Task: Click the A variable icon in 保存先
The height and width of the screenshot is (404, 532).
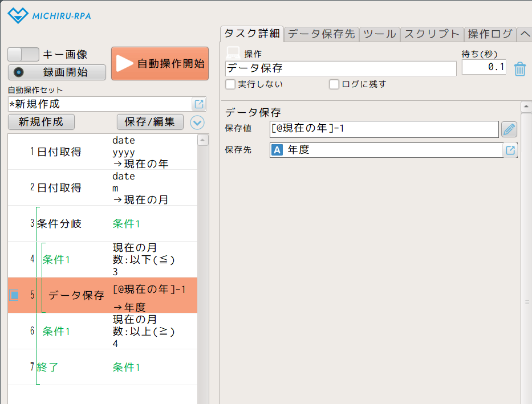Action: click(278, 150)
